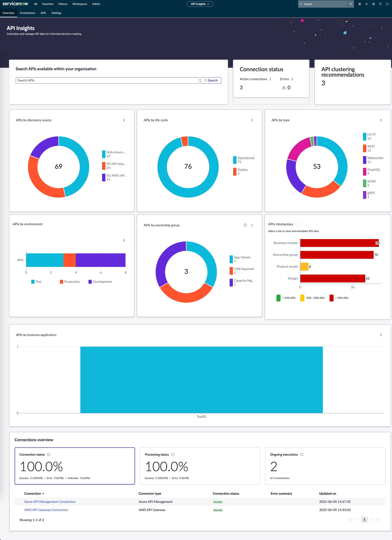Viewport: 392px width, 540px height.
Task: Toggle the Production legend item in environment chart
Action: point(70,282)
